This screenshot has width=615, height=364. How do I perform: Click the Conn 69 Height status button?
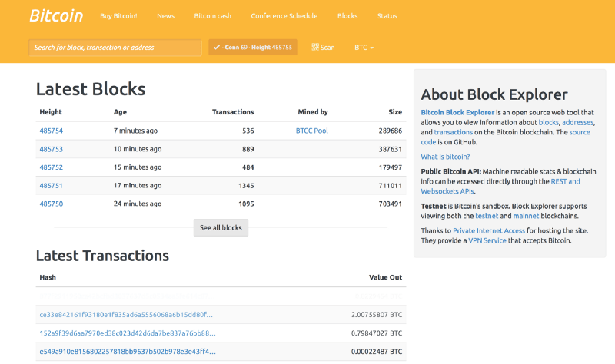click(253, 47)
